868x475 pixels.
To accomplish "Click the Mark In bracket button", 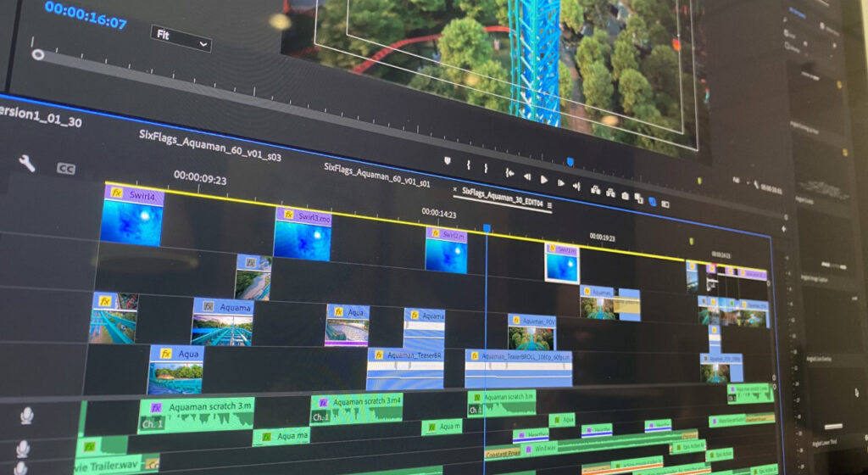I will coord(468,165).
